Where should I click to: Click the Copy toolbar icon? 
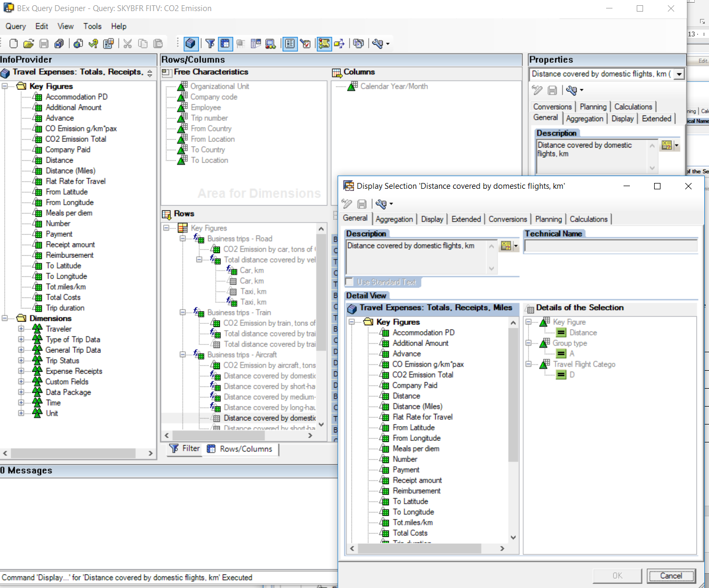[142, 44]
